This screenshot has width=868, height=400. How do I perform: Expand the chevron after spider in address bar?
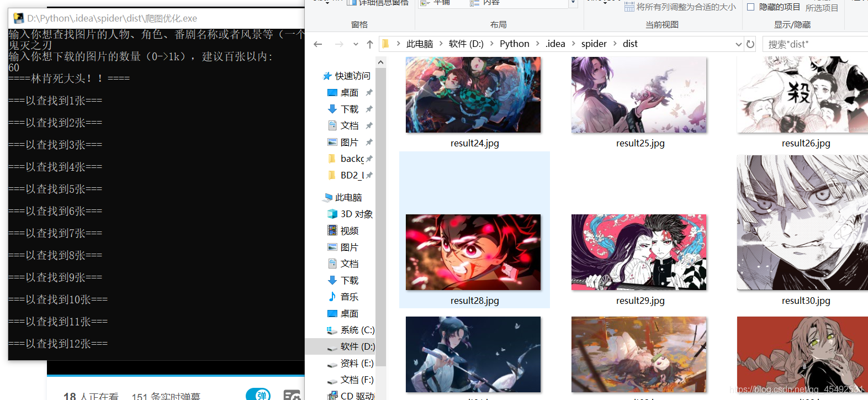point(615,44)
